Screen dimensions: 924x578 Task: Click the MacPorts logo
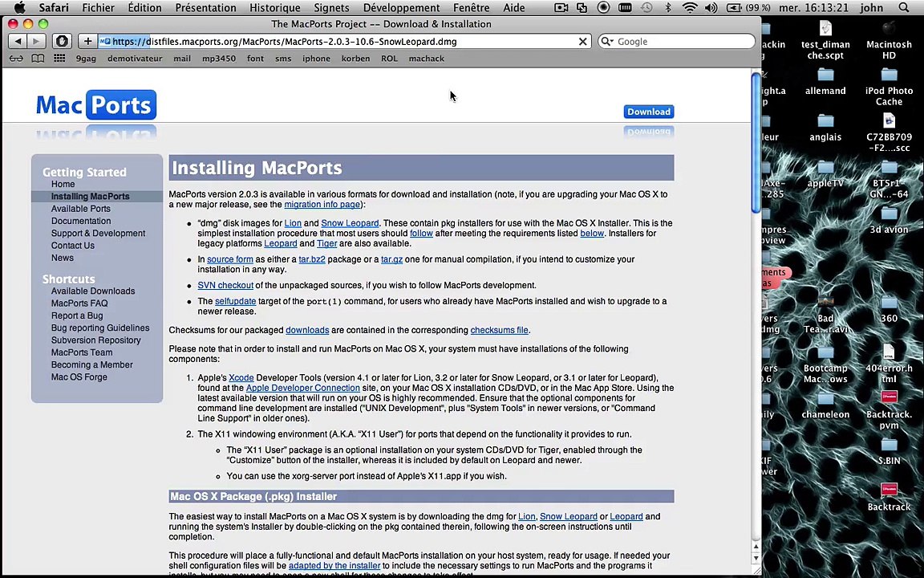[96, 105]
